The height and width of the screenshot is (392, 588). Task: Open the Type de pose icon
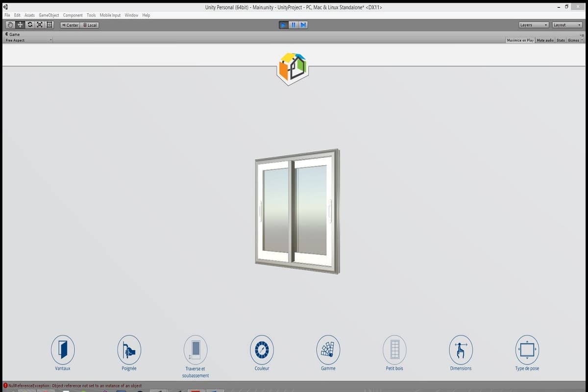[527, 350]
